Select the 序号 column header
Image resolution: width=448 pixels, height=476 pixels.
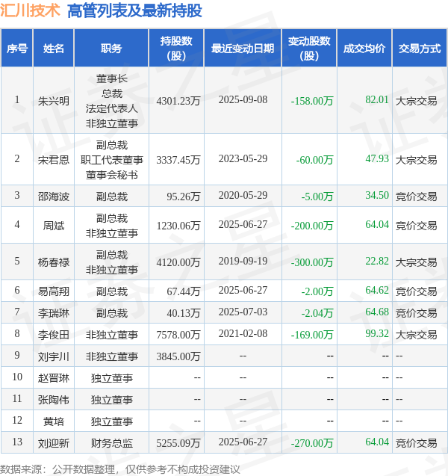coord(17,49)
